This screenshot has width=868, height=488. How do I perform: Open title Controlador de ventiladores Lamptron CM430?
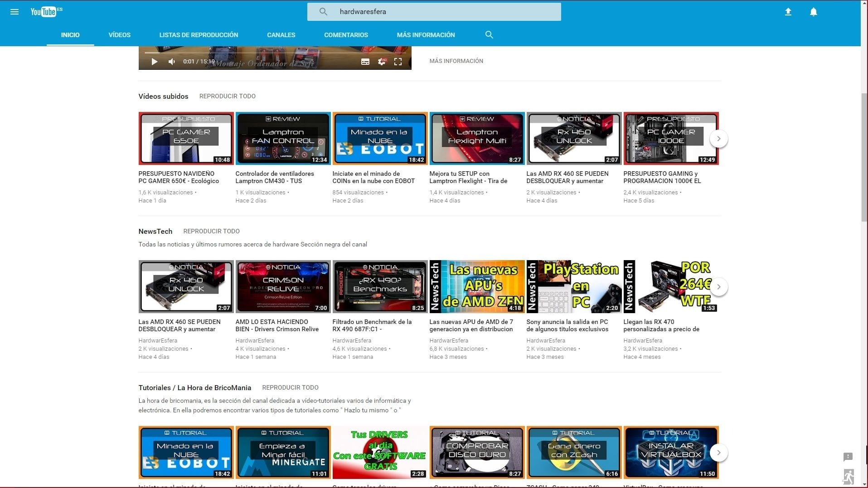(x=275, y=177)
